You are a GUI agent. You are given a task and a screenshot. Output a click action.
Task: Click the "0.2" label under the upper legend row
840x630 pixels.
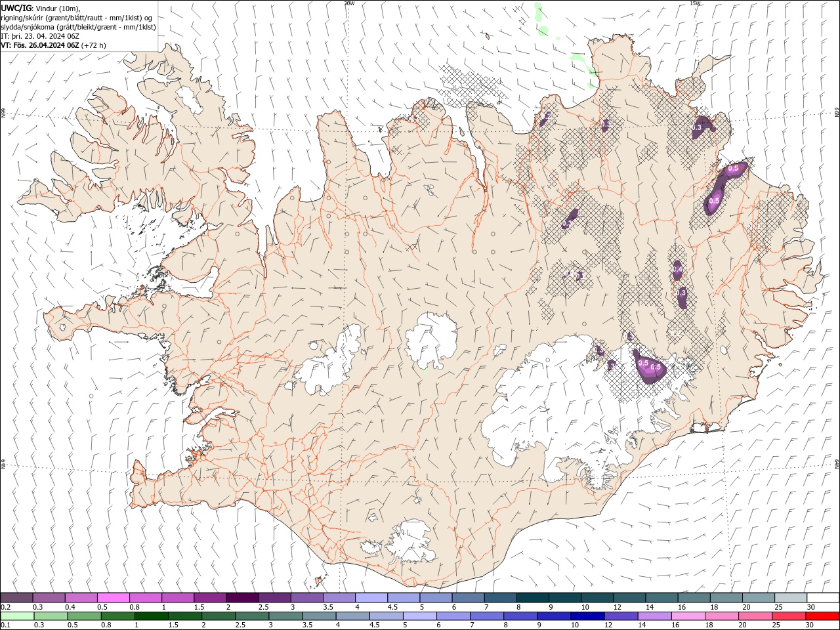[x=5, y=607]
